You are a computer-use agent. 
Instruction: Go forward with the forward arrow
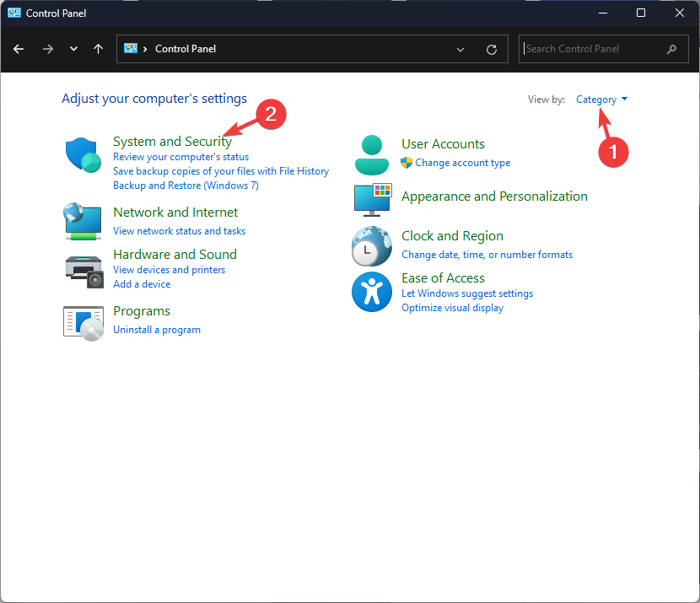coord(48,49)
